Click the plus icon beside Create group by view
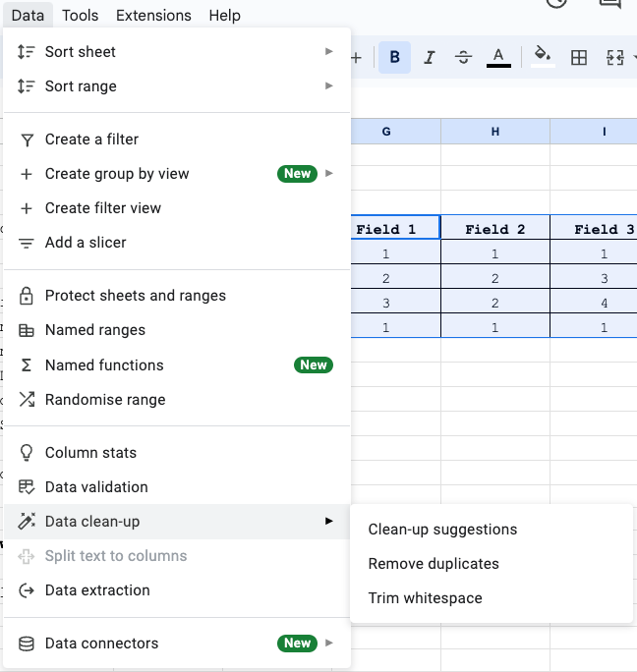Screen dimensions: 637x672 click(x=27, y=174)
